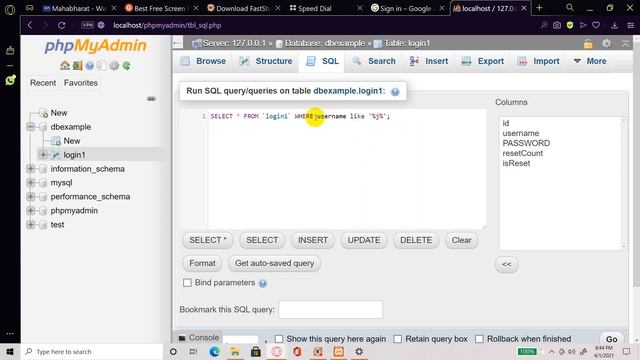
Task: Open the Search tab
Action: coord(374,61)
